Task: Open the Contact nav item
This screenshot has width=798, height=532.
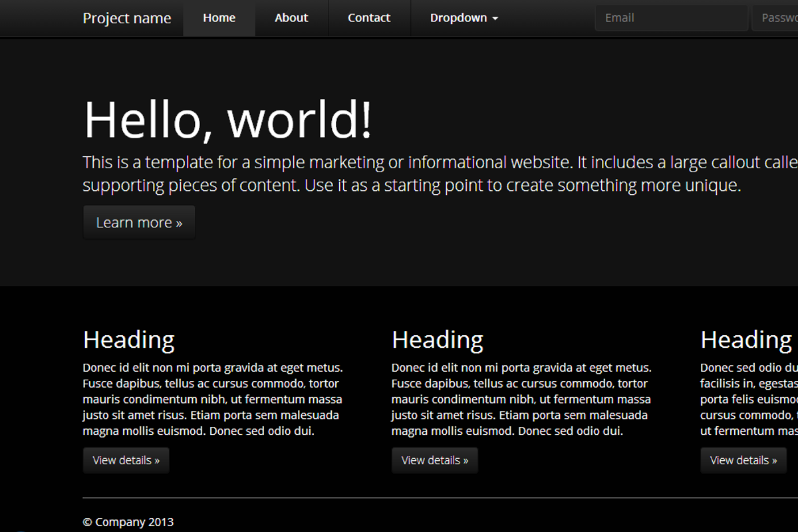Action: [x=369, y=18]
